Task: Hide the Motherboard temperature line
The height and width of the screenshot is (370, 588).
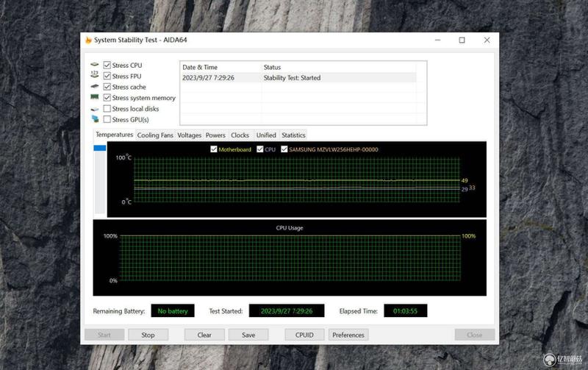Action: (214, 149)
